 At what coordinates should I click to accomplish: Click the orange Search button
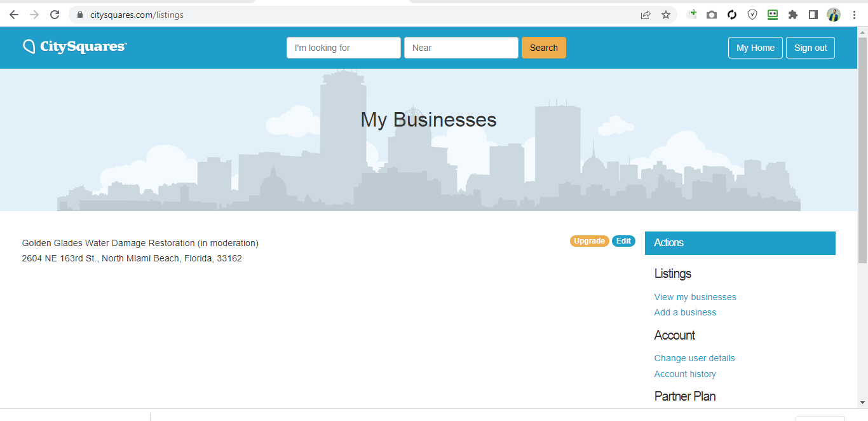click(544, 48)
